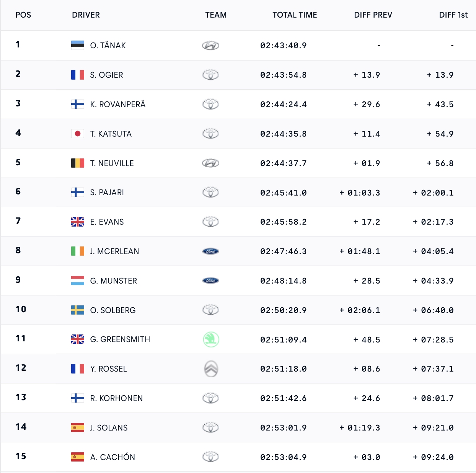Click the Toyota logo in S. Ogier's row
Viewport: 476px width, 473px height.
[210, 75]
